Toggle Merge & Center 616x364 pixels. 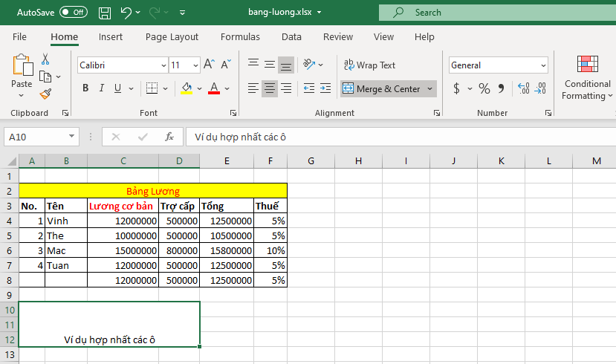382,88
